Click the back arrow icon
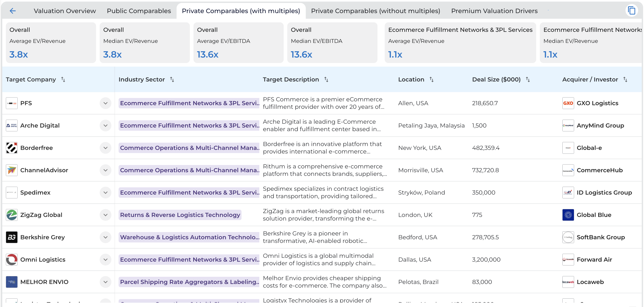This screenshot has width=644, height=307. tap(12, 11)
